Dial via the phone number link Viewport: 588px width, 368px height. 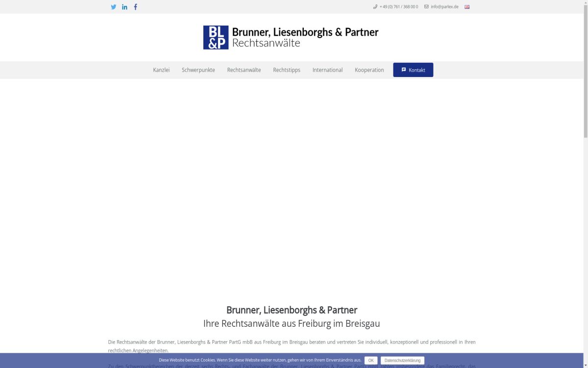[398, 6]
